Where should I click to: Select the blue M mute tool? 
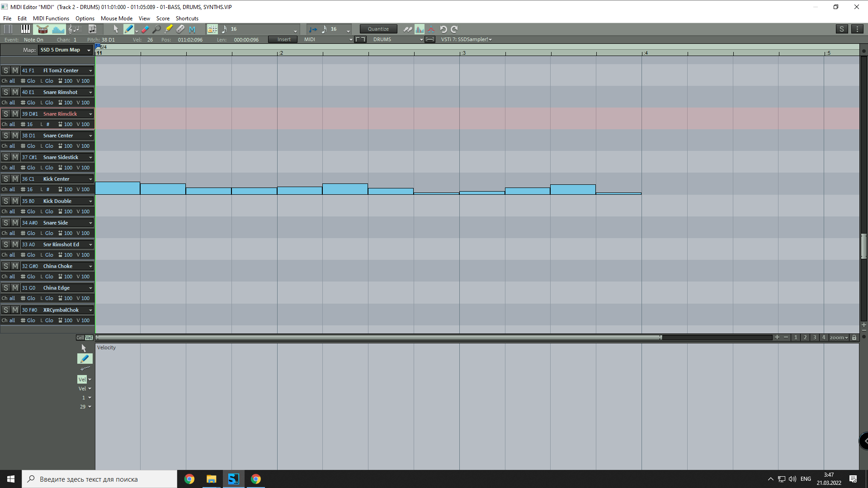click(192, 29)
